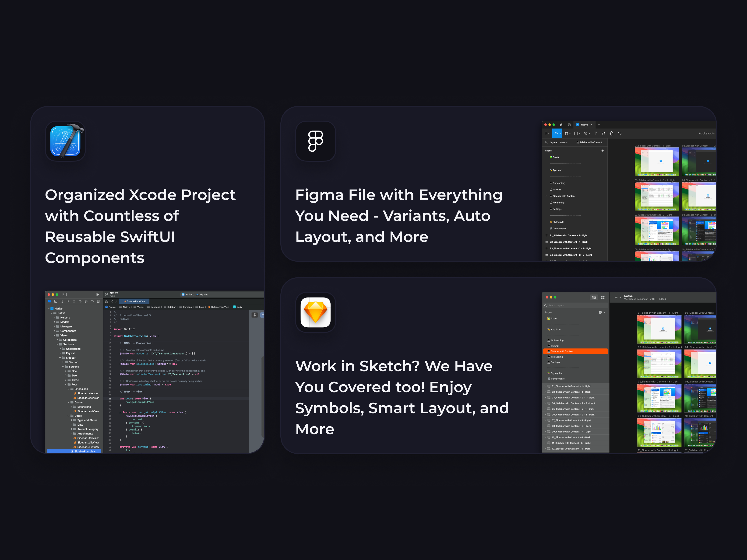Go back with Xcode editor back arrow

coord(112,301)
